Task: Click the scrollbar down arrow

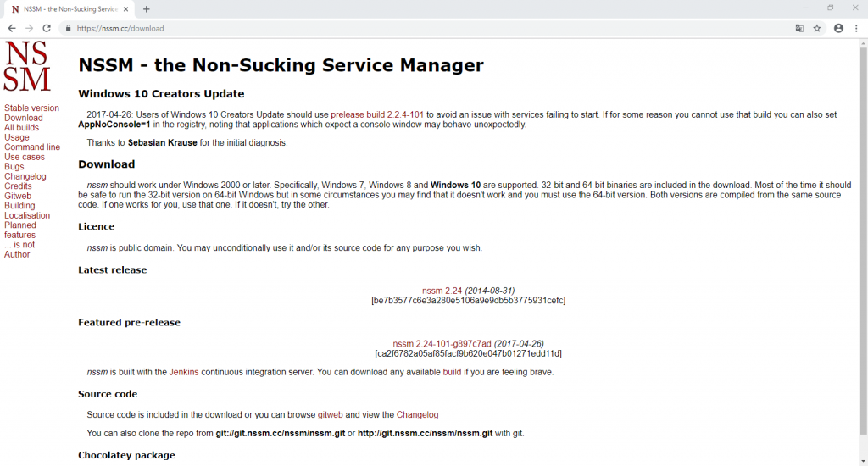Action: (x=863, y=461)
